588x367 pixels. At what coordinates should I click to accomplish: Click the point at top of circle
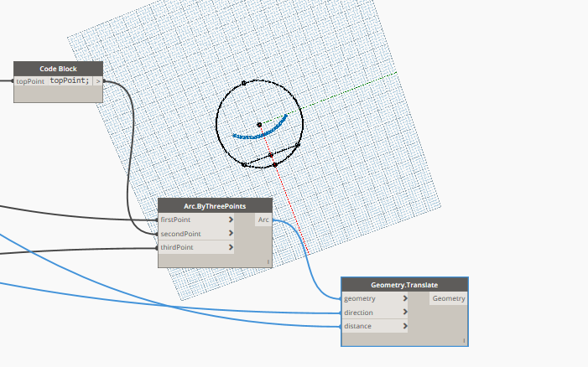pos(244,83)
